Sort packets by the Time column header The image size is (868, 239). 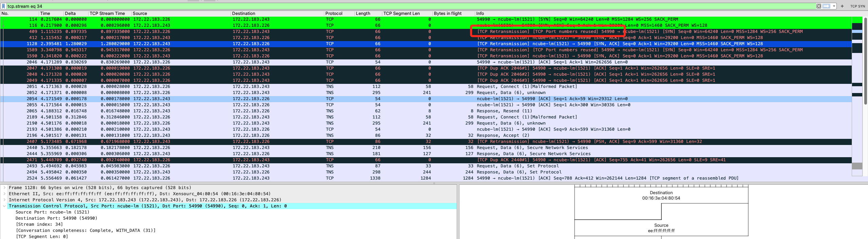pyautogui.click(x=51, y=13)
